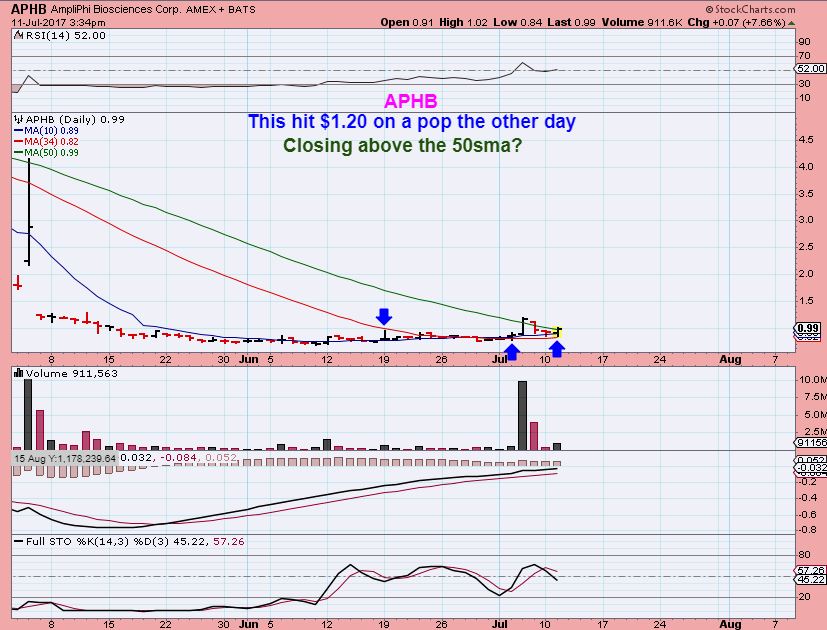Click the High 1.02 value
The width and height of the screenshot is (827, 630).
point(463,22)
